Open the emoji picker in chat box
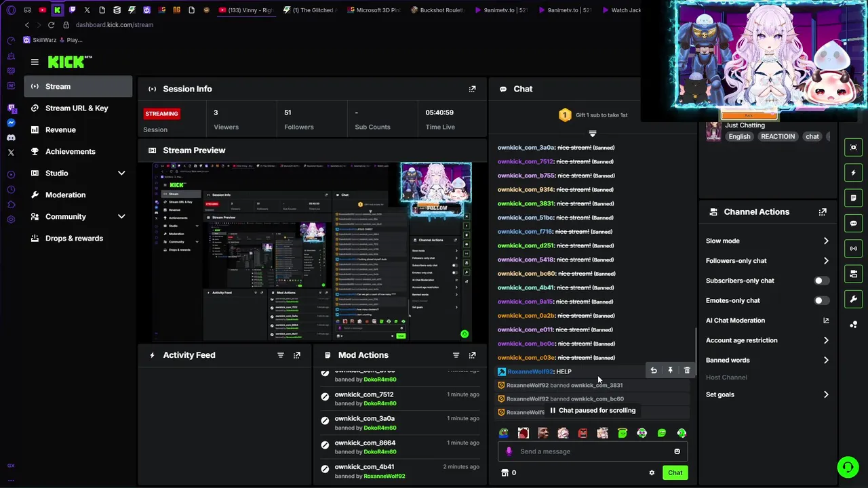Viewport: 868px width, 488px height. point(677,451)
